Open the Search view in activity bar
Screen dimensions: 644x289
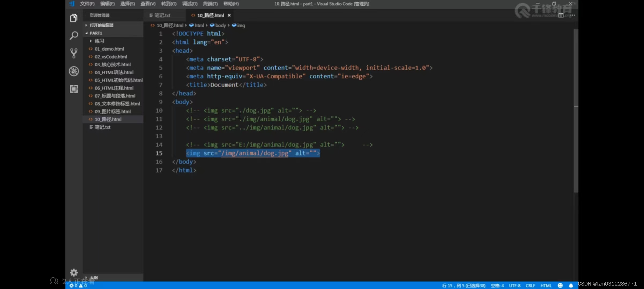(x=74, y=36)
